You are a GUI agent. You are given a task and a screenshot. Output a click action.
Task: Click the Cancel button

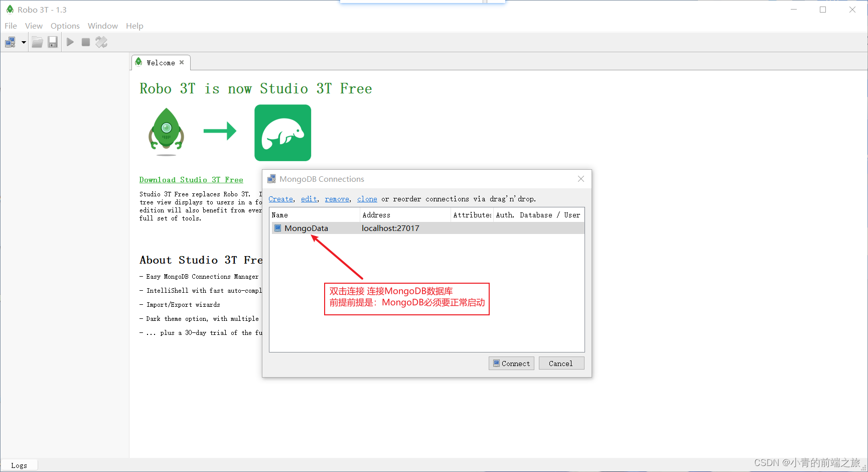(x=561, y=363)
